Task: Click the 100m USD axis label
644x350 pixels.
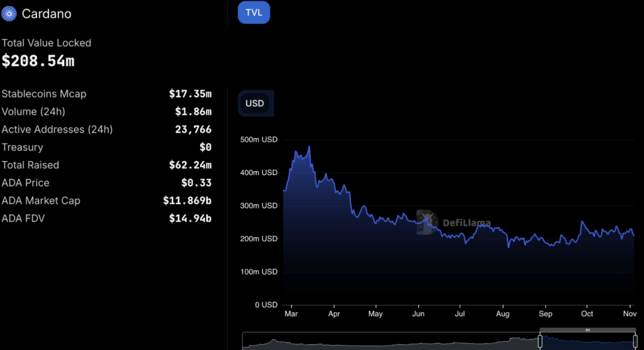Action: [258, 272]
